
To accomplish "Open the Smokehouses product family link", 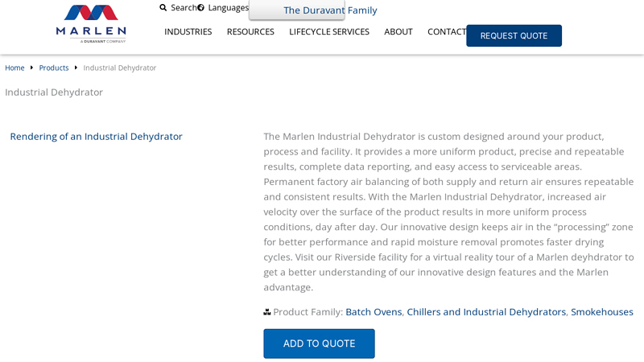I will tap(601, 312).
